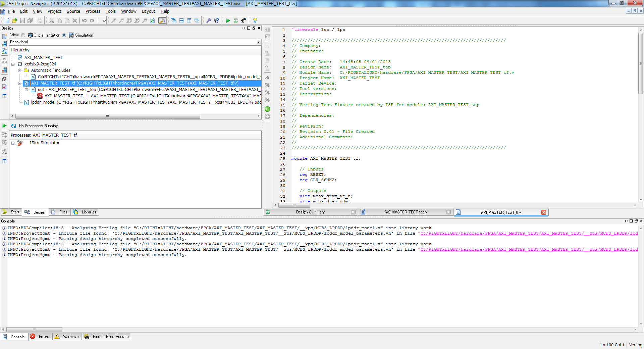Open the Process menu
The image size is (644, 349).
93,11
